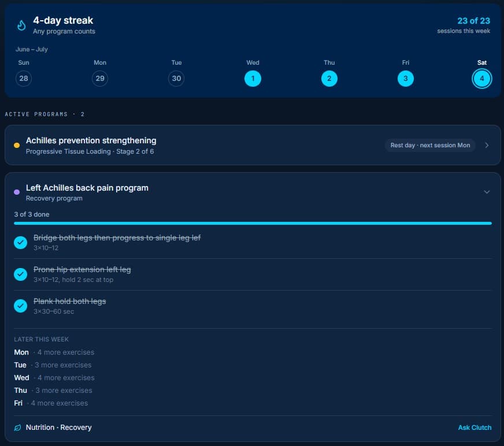Uncheck Bridge both legs exercise
Image resolution: width=504 pixels, height=446 pixels.
point(21,243)
